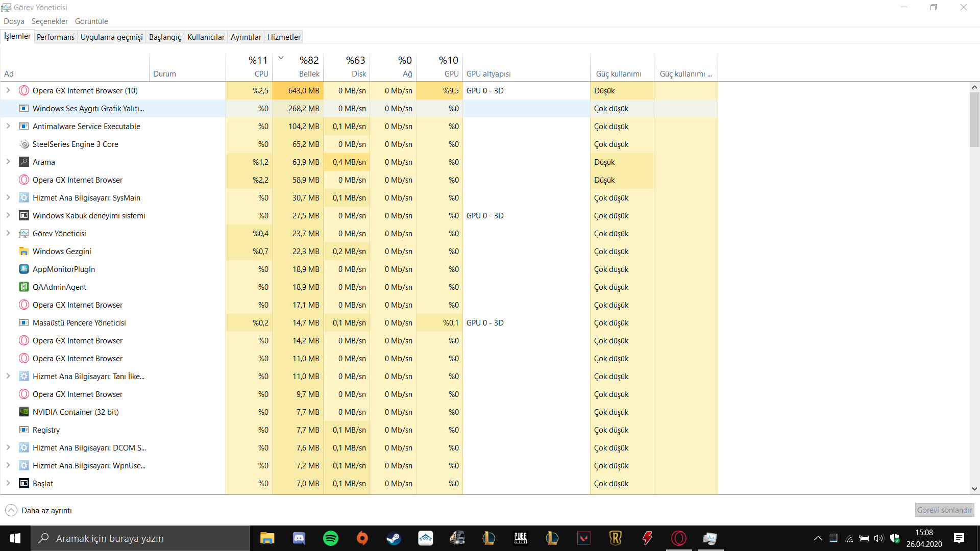
Task: Switch to the Hizmetler tab
Action: click(284, 37)
